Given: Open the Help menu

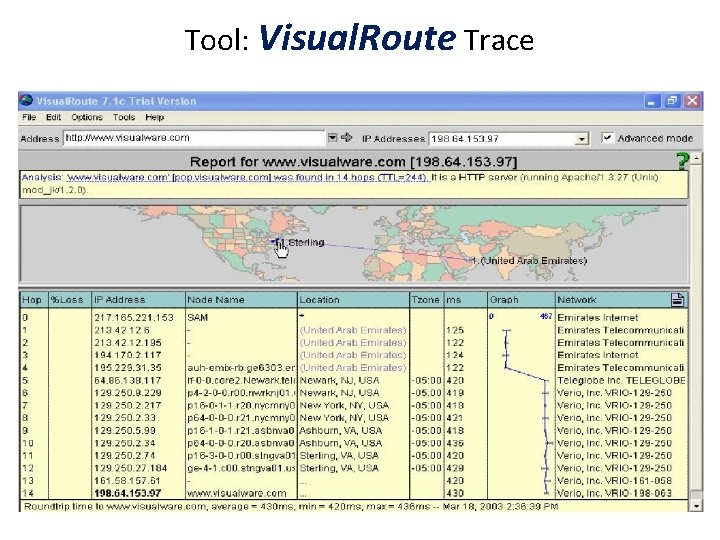Looking at the screenshot, I should (x=155, y=117).
